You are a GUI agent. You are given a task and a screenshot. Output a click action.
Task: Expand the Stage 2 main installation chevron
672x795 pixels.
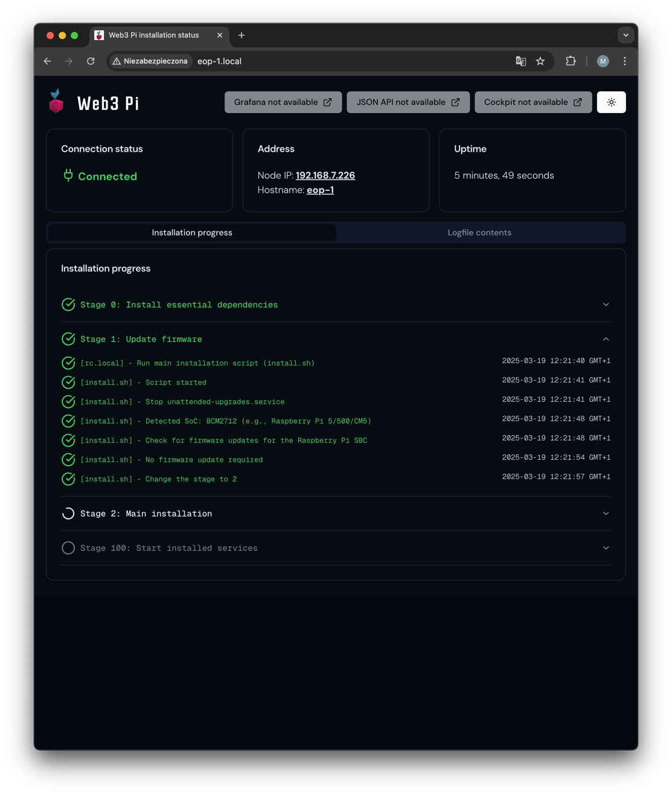[x=606, y=513]
